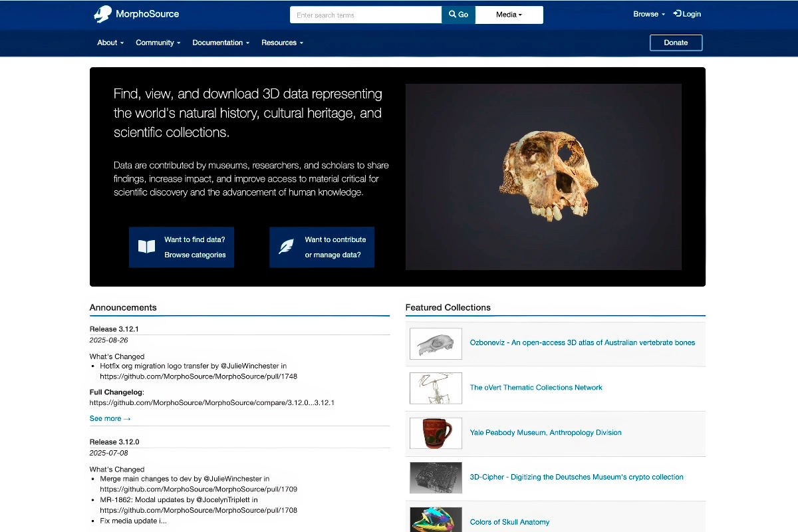Open the Media search type dropdown

[x=509, y=15]
